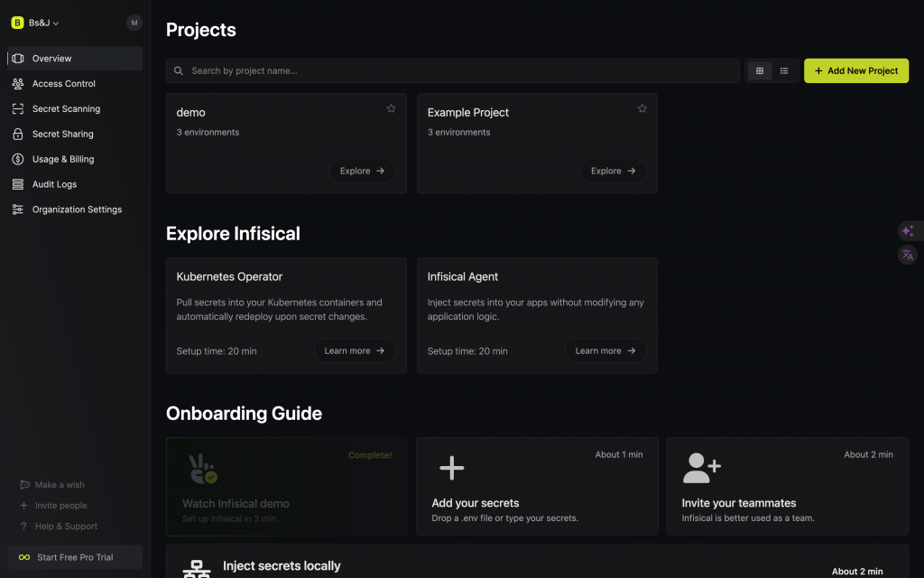Screen dimensions: 924x578
Task: Click the yellow B organization logo
Action: coord(17,23)
